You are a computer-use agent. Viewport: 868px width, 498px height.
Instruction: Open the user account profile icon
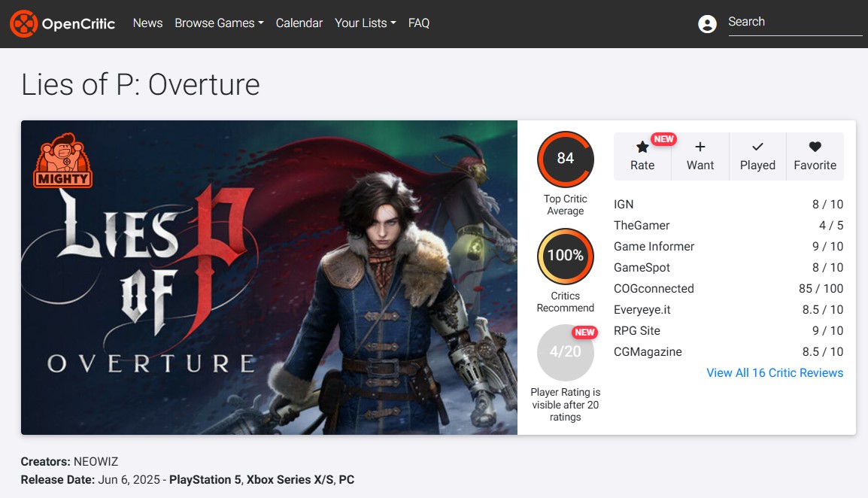[707, 24]
